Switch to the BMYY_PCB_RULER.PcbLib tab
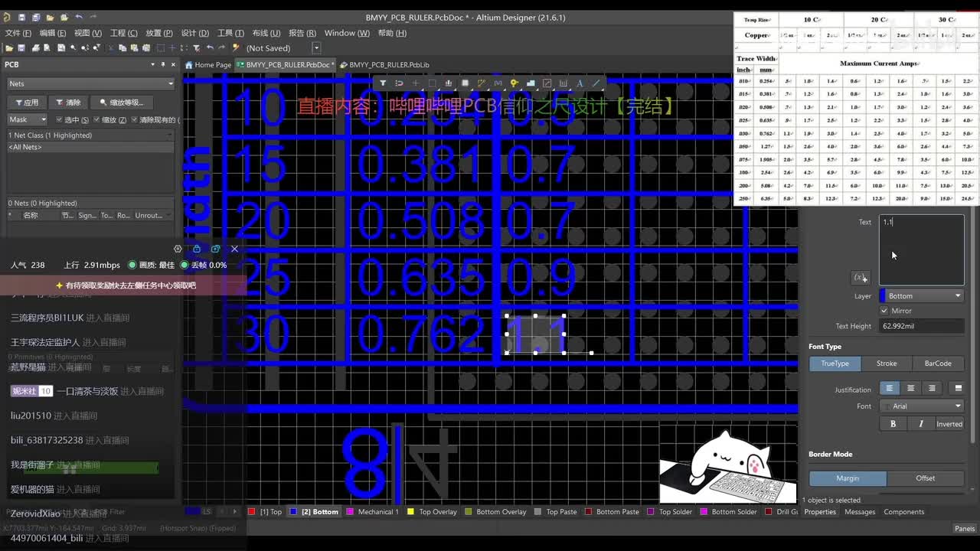This screenshot has width=980, height=551. (384, 65)
